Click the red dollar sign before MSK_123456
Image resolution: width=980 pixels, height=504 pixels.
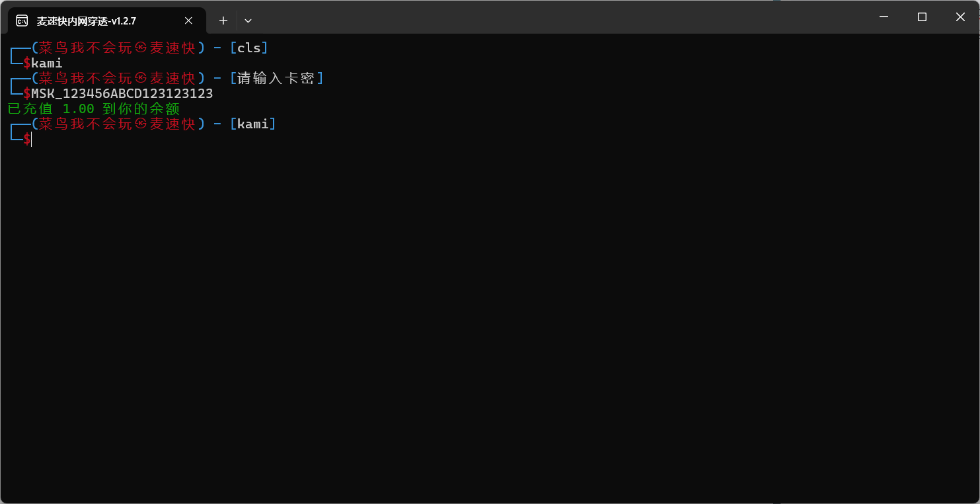pyautogui.click(x=27, y=94)
